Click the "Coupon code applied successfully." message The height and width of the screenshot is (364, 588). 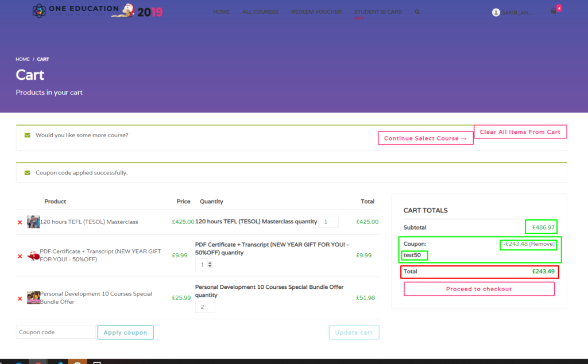[82, 173]
